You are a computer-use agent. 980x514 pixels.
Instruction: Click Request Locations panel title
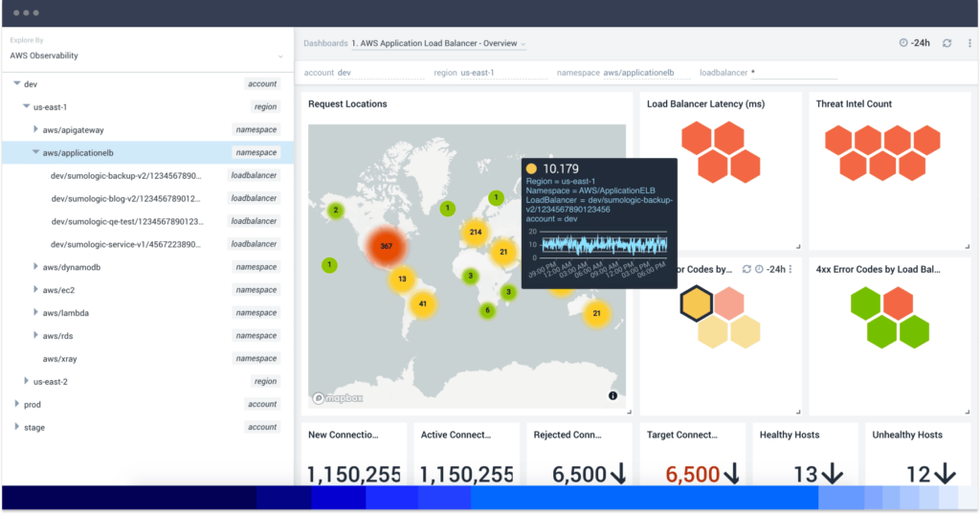pyautogui.click(x=347, y=103)
